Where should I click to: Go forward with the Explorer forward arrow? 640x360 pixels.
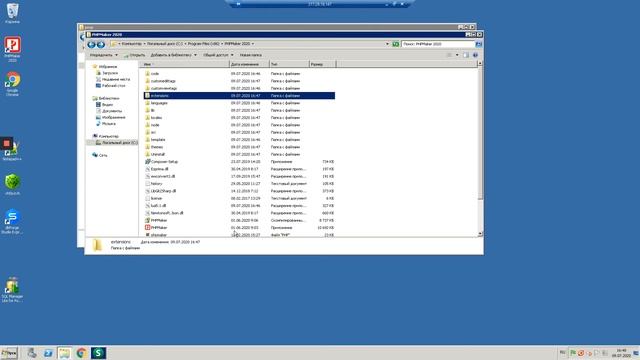coord(100,44)
